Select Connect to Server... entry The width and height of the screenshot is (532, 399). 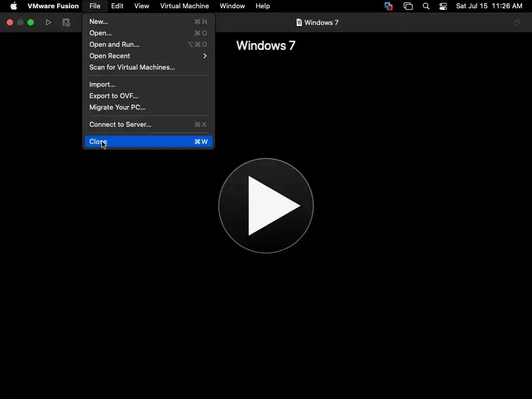(x=148, y=125)
